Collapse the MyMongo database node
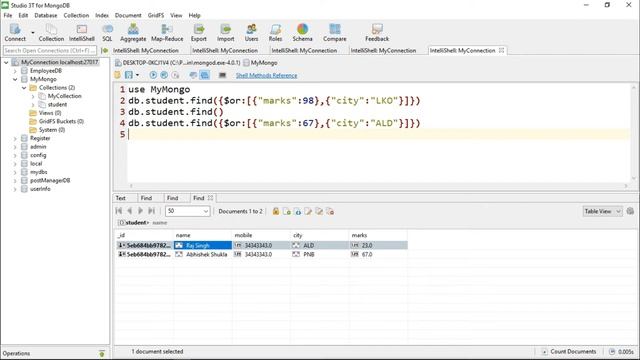Image resolution: width=640 pixels, height=360 pixels. (15, 79)
